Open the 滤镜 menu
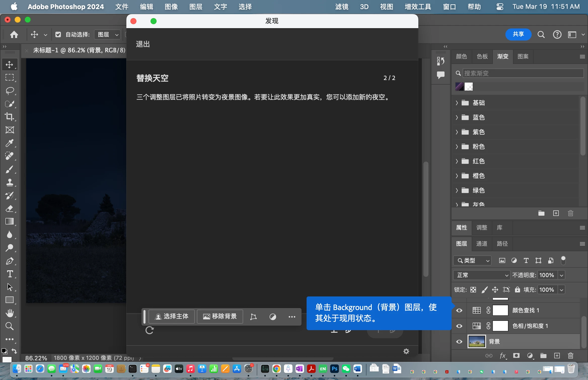 pyautogui.click(x=342, y=7)
